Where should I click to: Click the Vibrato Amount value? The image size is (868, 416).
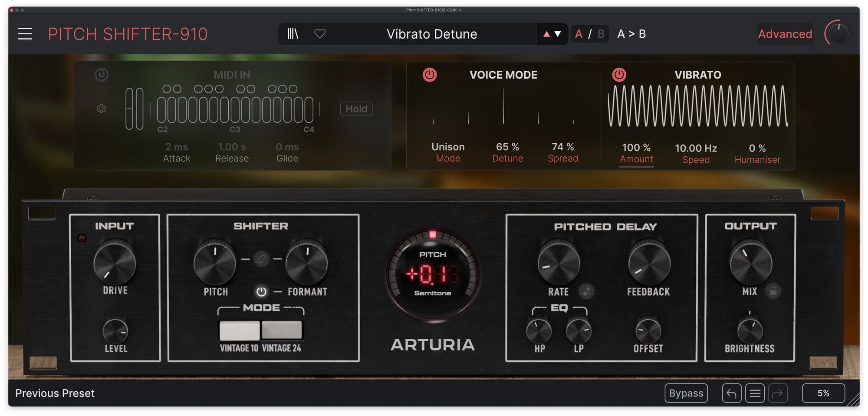pos(636,148)
